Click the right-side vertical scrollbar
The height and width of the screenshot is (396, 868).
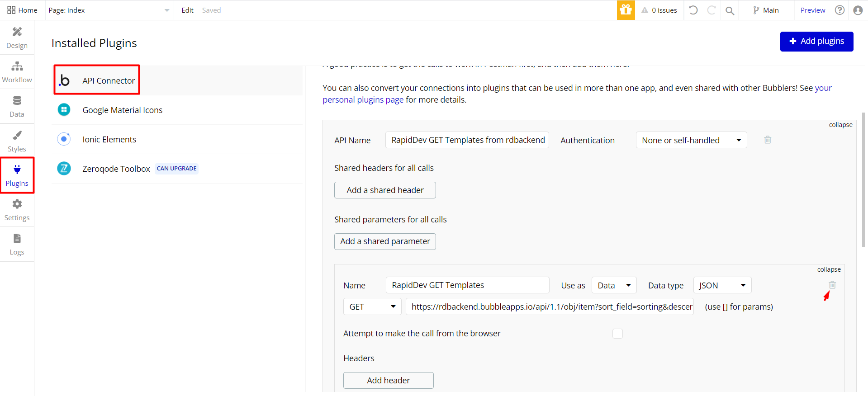coord(863,180)
